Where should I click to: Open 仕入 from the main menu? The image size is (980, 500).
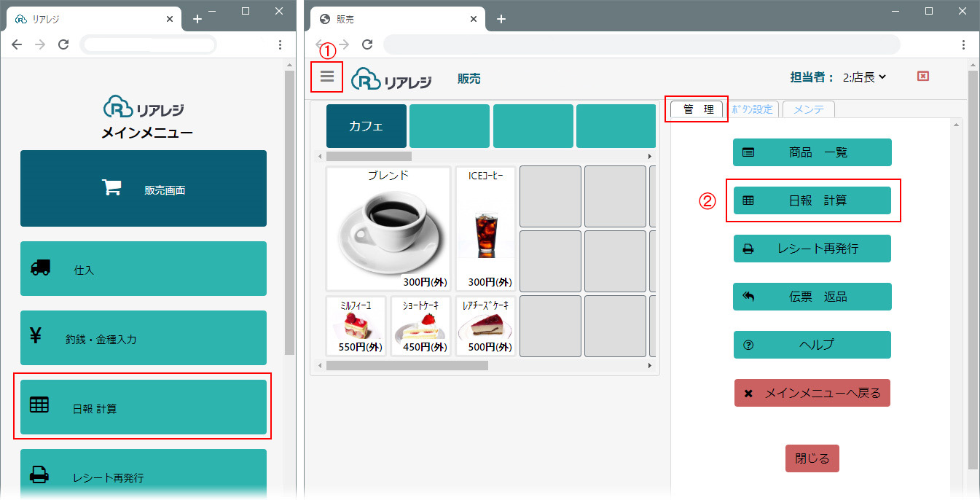click(x=144, y=268)
